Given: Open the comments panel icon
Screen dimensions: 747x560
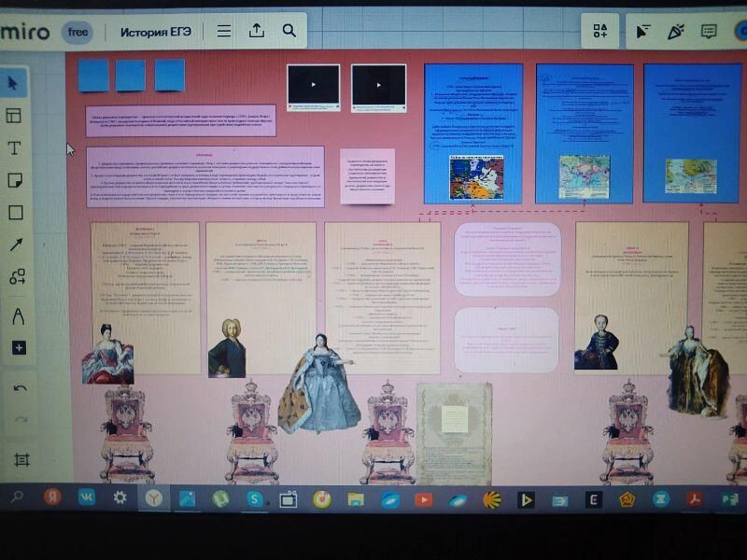Looking at the screenshot, I should pos(709,32).
